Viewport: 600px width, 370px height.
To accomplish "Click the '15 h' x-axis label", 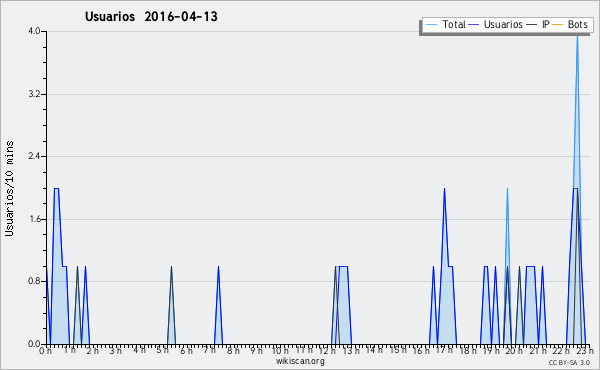I will click(x=398, y=350).
